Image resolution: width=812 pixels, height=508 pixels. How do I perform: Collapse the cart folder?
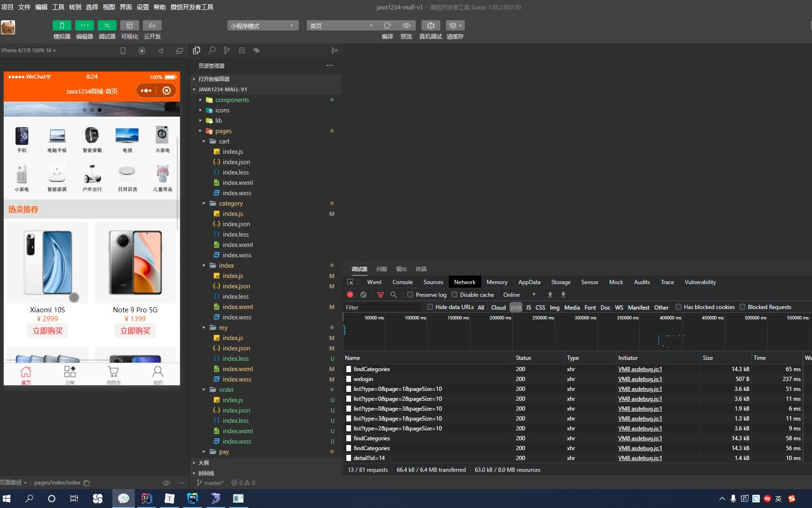coord(204,141)
